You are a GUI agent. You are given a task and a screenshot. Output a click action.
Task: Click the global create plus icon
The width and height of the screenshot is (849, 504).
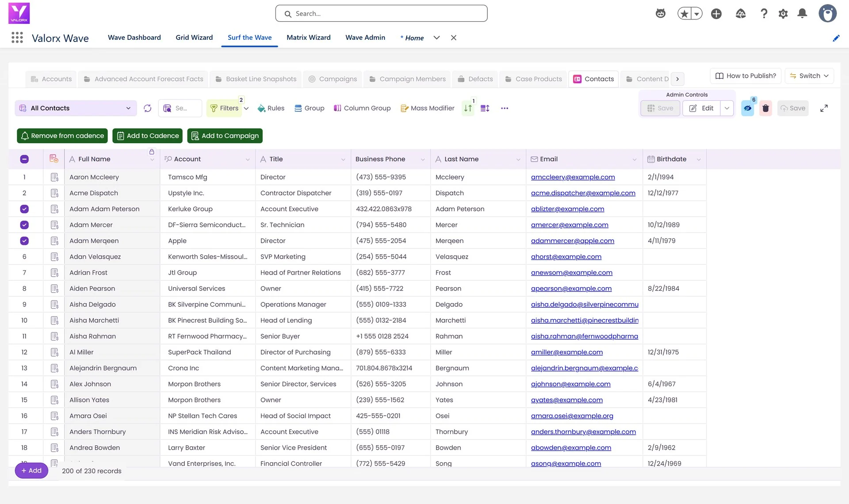[x=716, y=14]
